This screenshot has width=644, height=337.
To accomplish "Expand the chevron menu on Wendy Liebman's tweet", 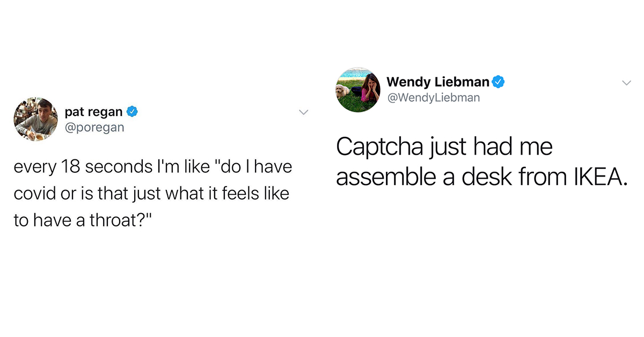I will 626,83.
